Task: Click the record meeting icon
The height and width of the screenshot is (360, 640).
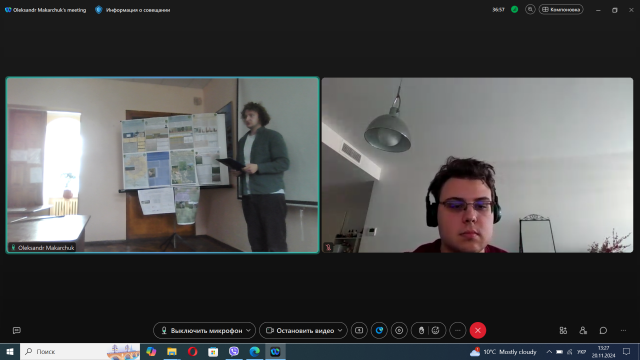Action: click(399, 331)
